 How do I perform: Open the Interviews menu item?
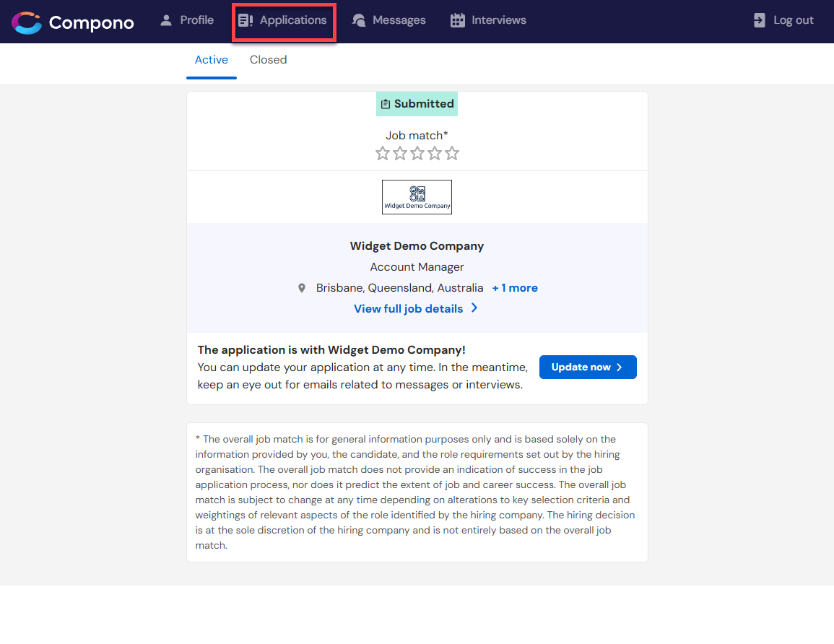[x=488, y=20]
